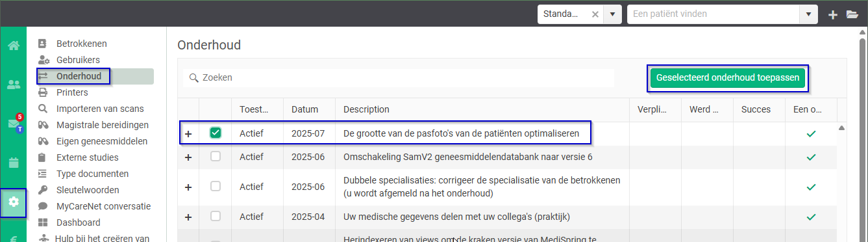Image resolution: width=868 pixels, height=242 pixels.
Task: Tick the SamV2 geneesmiddelendatabank checkbox
Action: (x=216, y=157)
